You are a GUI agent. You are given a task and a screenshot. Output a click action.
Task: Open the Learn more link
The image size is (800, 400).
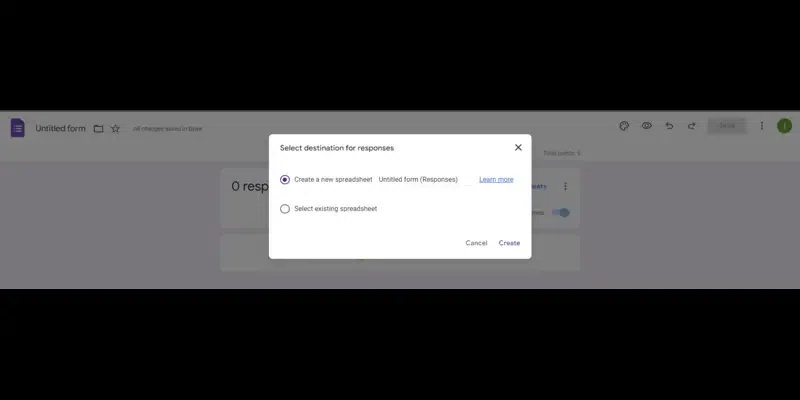point(496,180)
